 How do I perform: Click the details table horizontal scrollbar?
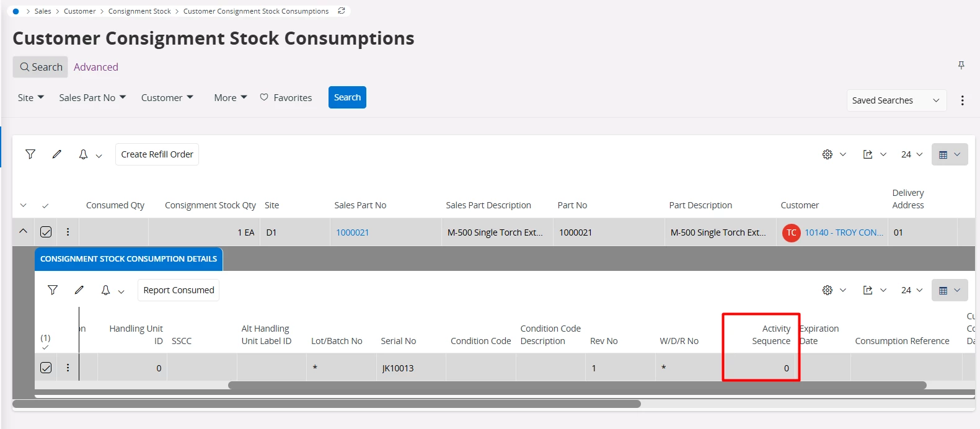click(x=576, y=386)
